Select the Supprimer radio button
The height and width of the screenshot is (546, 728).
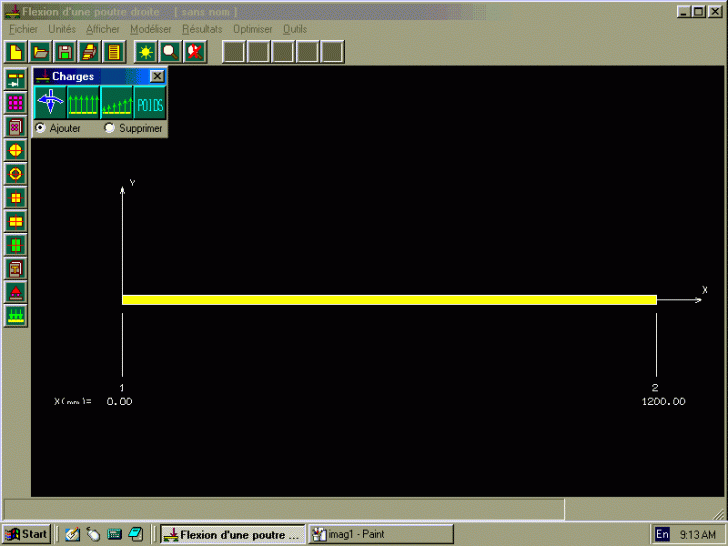click(109, 128)
